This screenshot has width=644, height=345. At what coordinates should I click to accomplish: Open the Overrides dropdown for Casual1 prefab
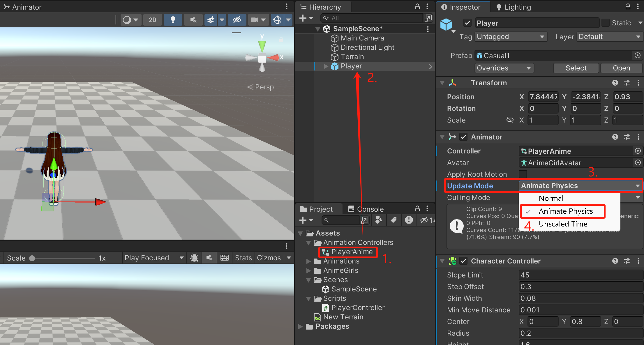(x=504, y=68)
